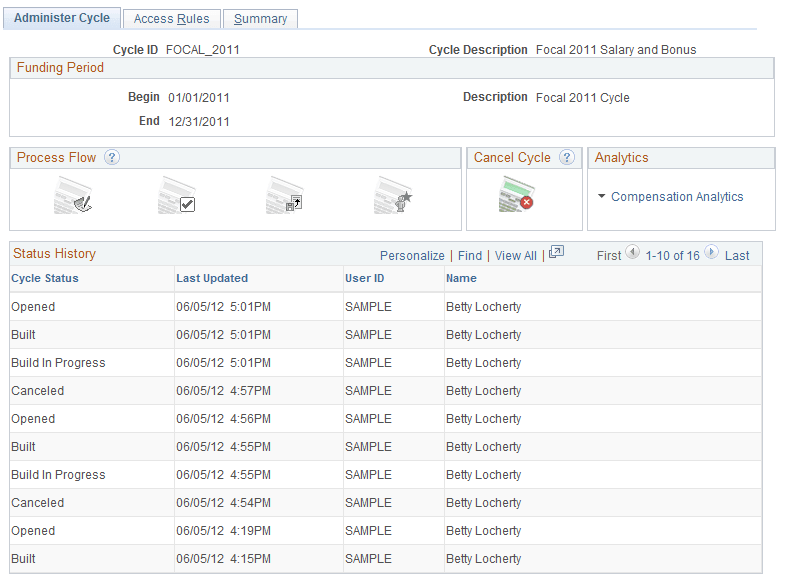Click 'Betty Locherty' in the 4:19PM row
This screenshot has height=584, width=786.
483,531
